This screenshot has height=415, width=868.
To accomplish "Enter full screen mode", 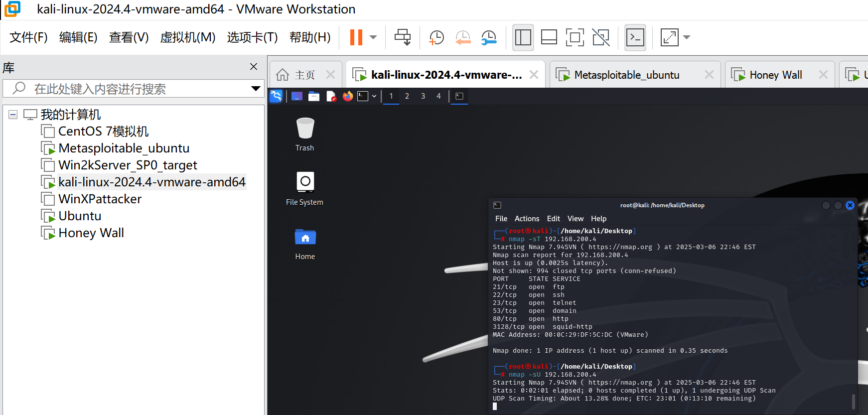I will [575, 37].
